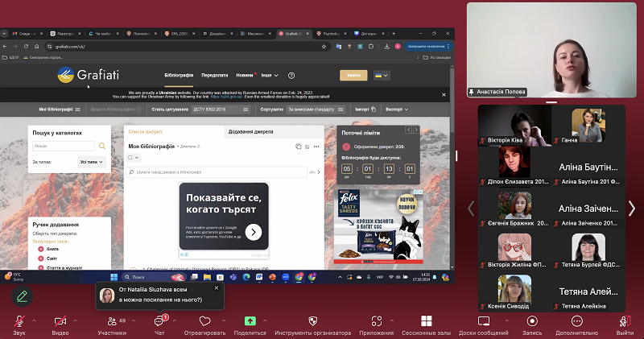Image resolution: width=644 pixels, height=339 pixels.
Task: Show next page of participant gallery
Action: pyautogui.click(x=632, y=209)
